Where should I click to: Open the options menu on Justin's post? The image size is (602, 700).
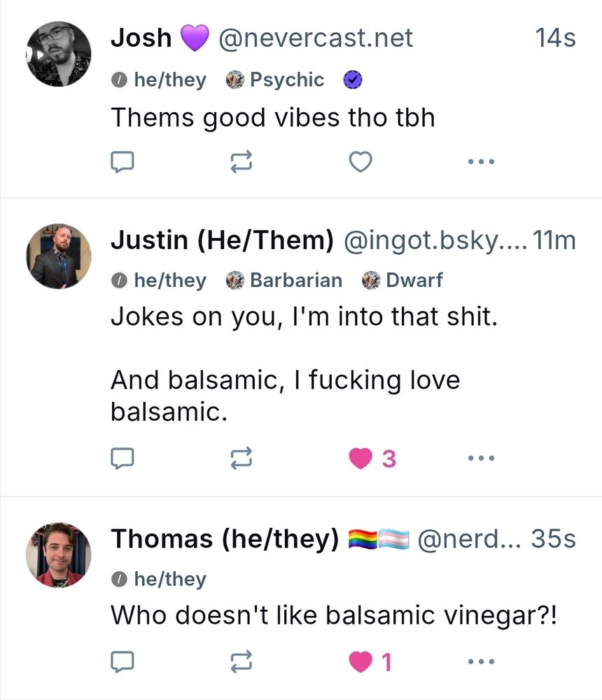(x=481, y=458)
